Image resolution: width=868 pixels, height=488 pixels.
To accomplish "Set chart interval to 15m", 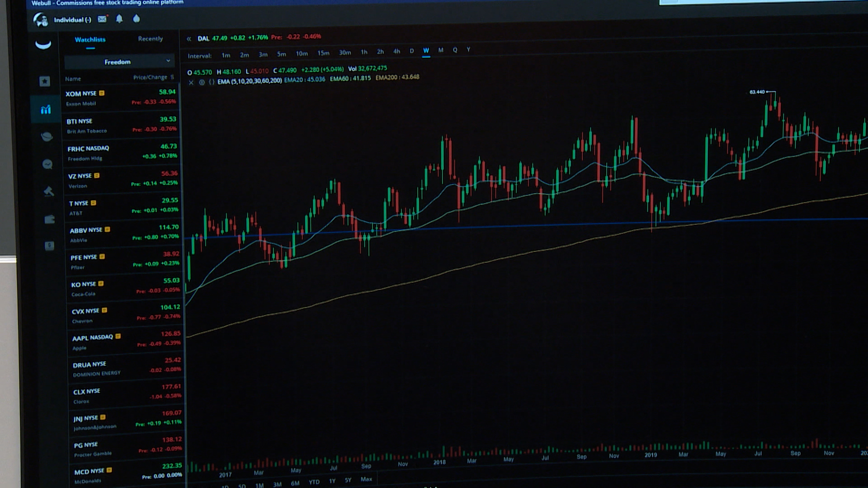I will [323, 53].
